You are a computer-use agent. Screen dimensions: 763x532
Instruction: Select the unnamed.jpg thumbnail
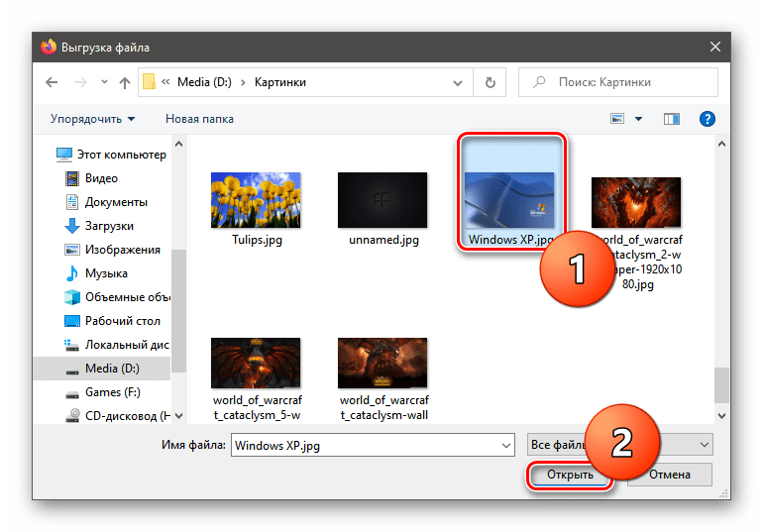click(x=382, y=200)
